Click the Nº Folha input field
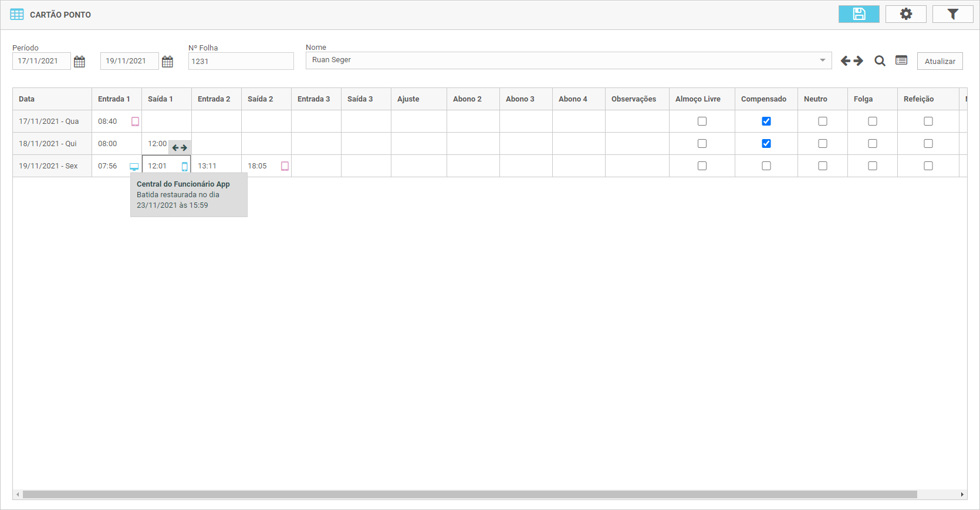 [241, 62]
